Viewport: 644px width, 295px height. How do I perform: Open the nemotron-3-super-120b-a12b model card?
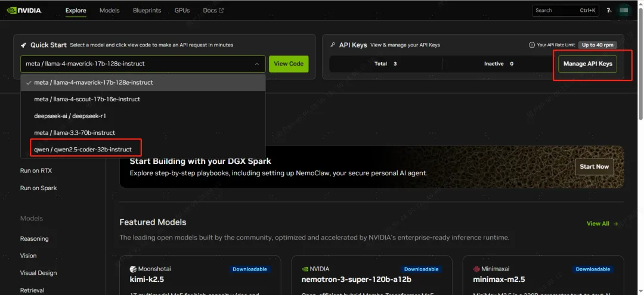(x=371, y=275)
